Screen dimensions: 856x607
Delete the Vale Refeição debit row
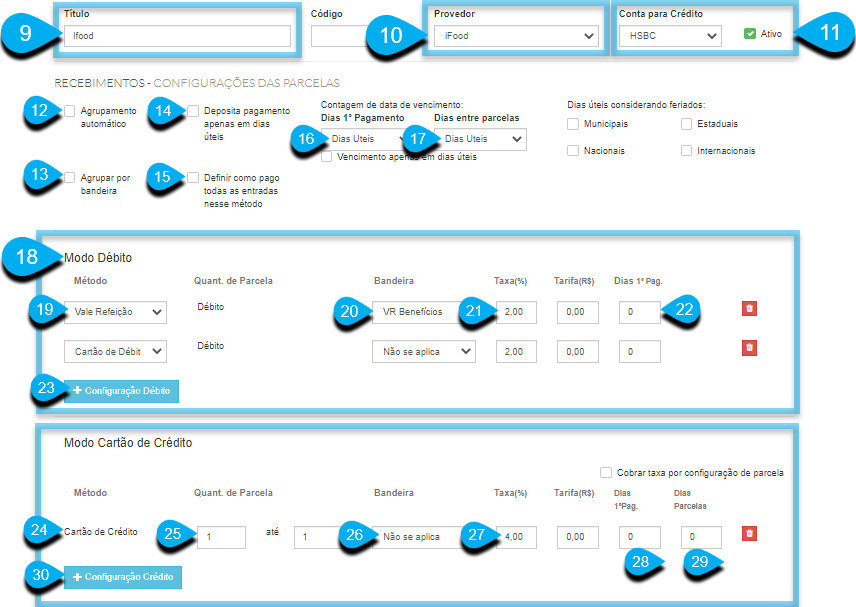pos(749,308)
